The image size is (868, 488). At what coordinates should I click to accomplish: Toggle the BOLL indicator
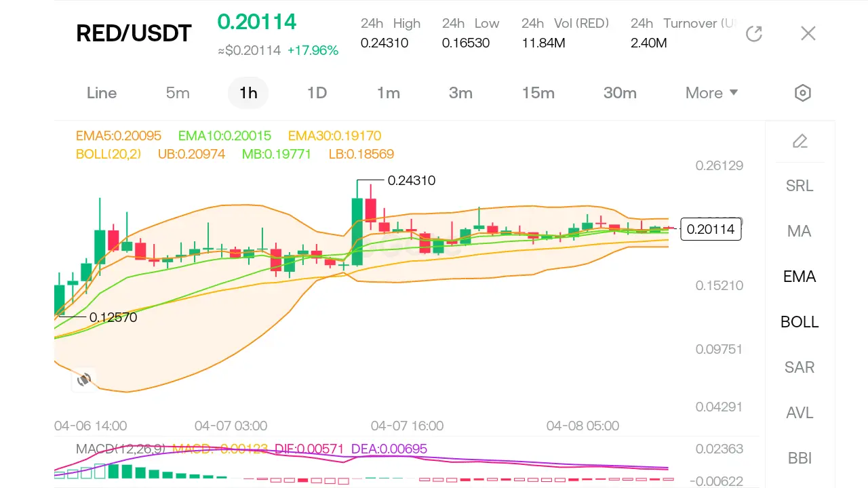(800, 322)
